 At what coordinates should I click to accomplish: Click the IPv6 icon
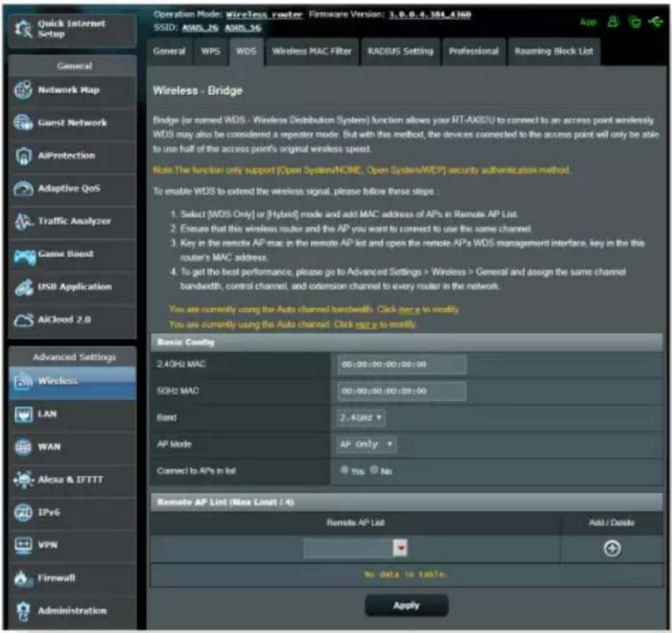click(x=23, y=512)
